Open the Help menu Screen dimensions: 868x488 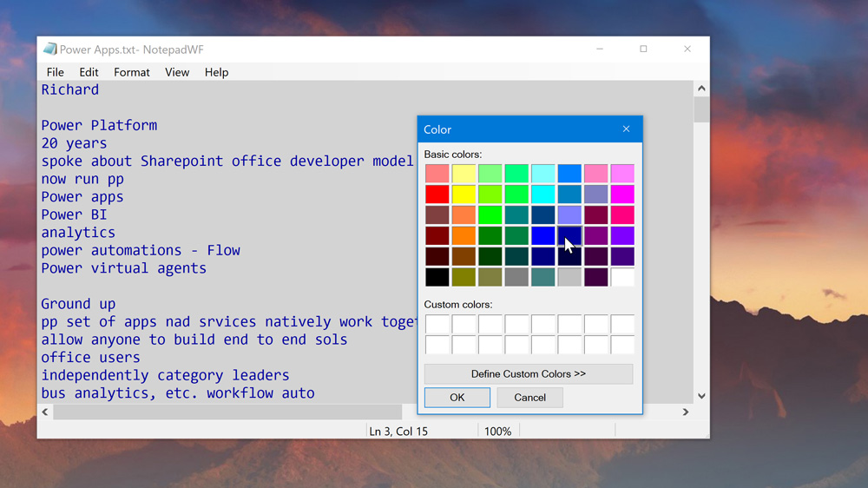coord(216,72)
